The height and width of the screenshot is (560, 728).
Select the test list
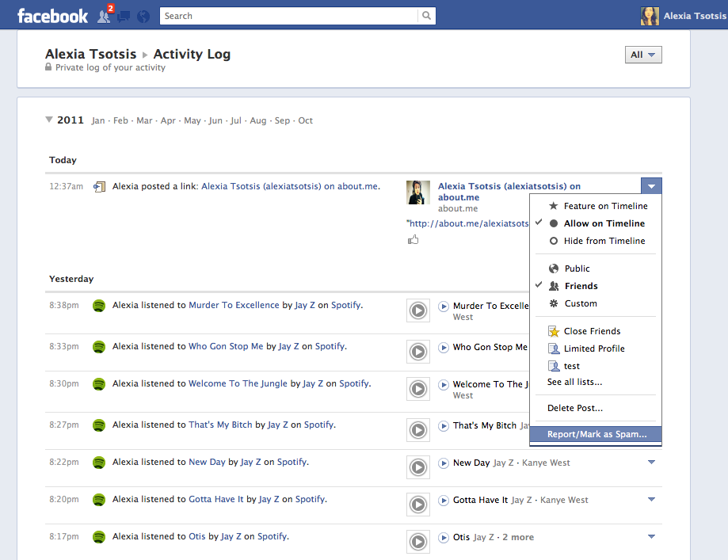[596, 367]
